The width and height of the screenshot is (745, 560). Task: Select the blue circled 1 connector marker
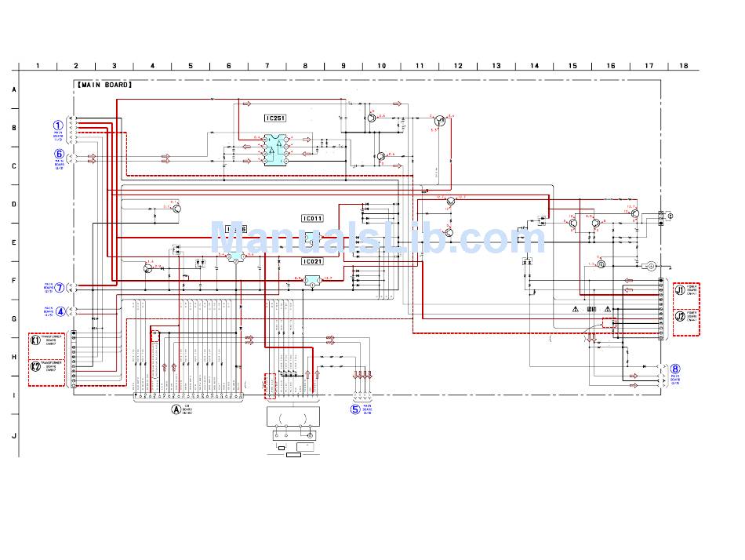click(x=57, y=125)
